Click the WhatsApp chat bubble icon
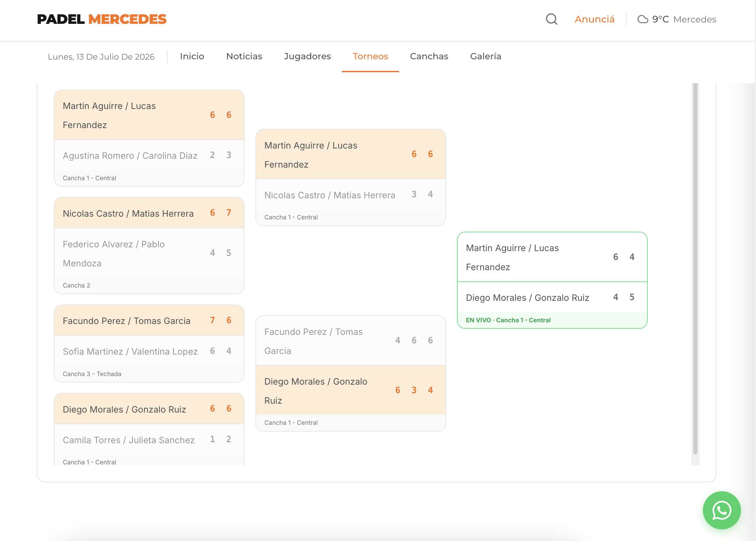 722,510
